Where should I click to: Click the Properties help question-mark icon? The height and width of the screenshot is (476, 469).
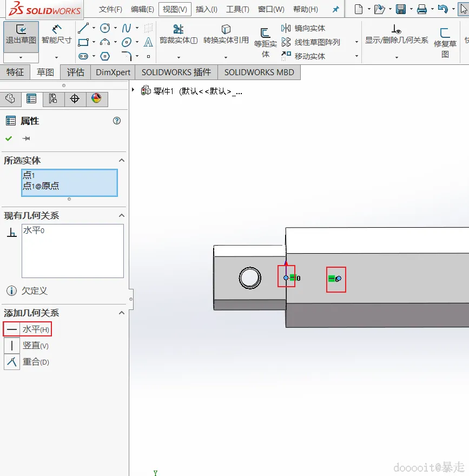[x=116, y=121]
